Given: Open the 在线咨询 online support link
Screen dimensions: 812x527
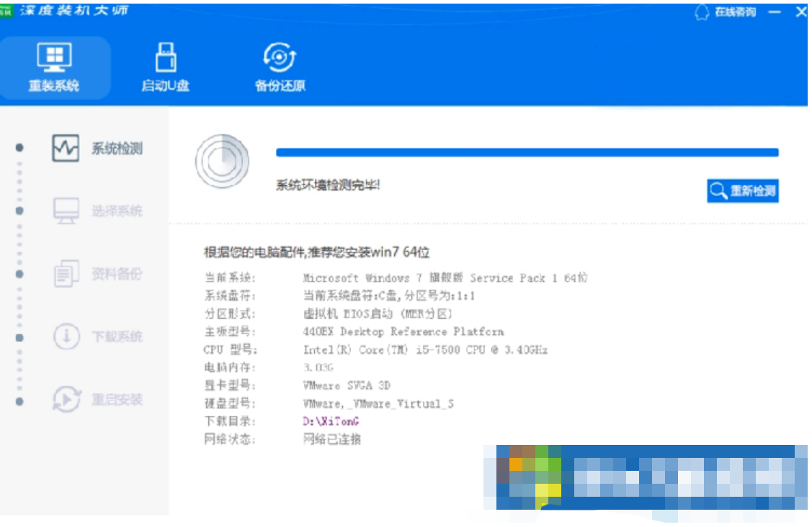Looking at the screenshot, I should (x=736, y=12).
